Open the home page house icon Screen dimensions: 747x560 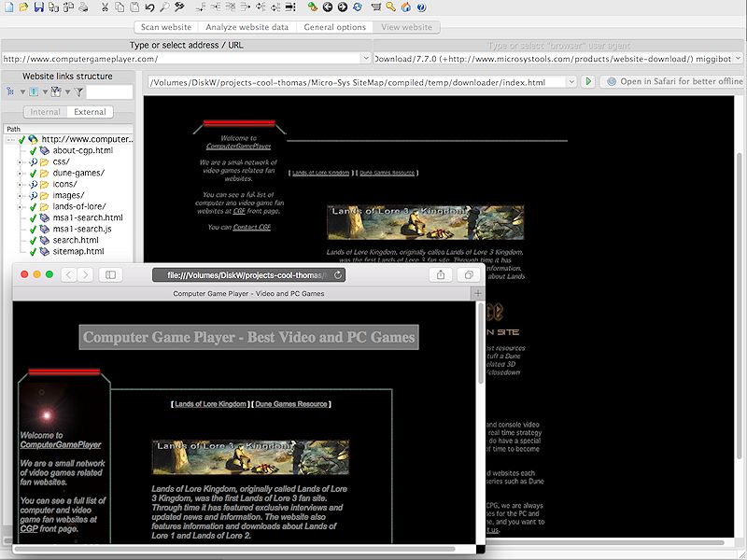point(406,7)
